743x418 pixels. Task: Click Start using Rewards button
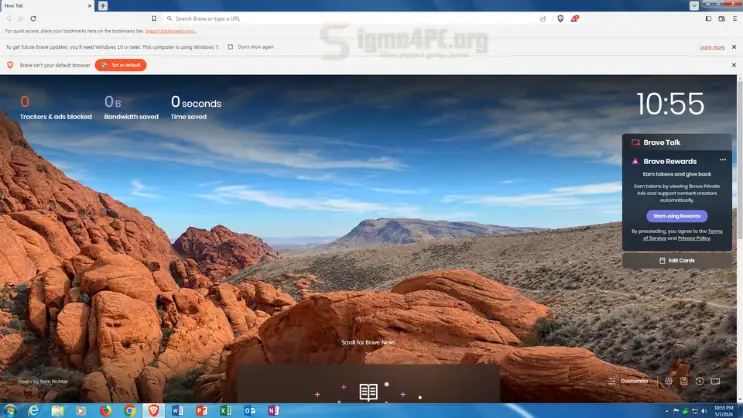677,216
